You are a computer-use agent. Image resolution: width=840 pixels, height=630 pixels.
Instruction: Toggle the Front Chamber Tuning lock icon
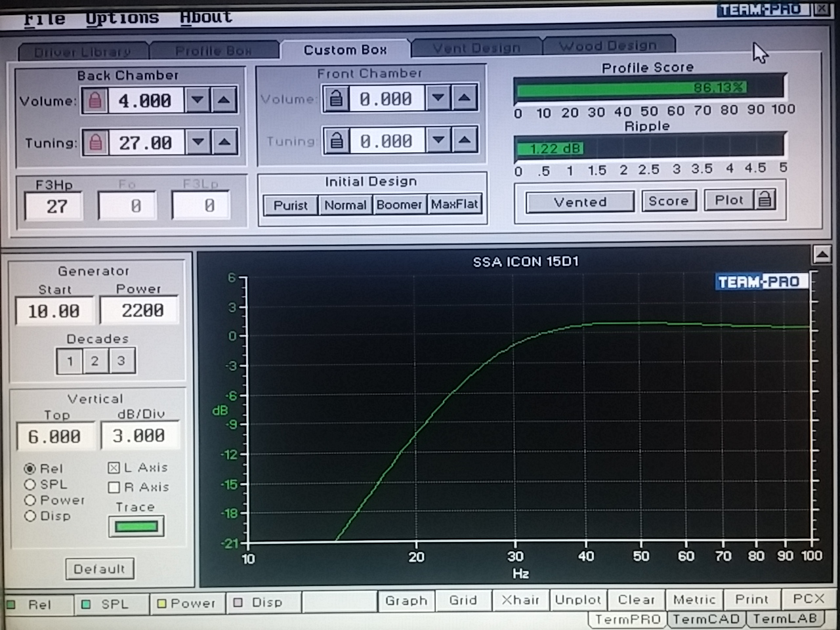click(x=337, y=140)
